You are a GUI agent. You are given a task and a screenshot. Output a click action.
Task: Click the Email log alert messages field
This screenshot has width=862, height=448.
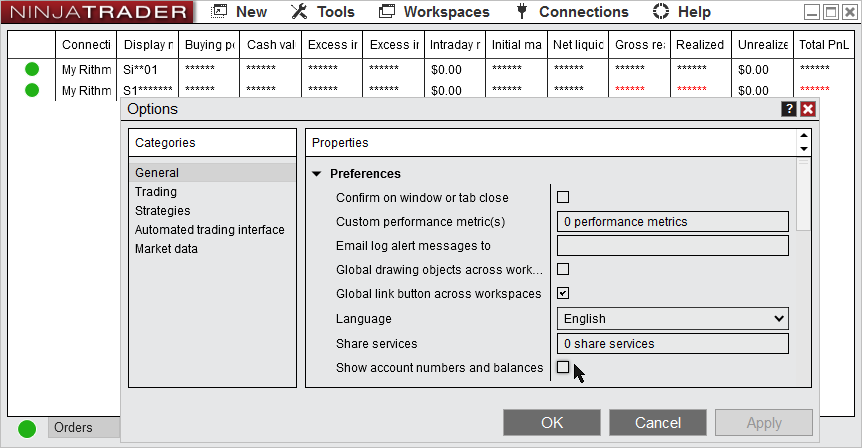point(673,246)
